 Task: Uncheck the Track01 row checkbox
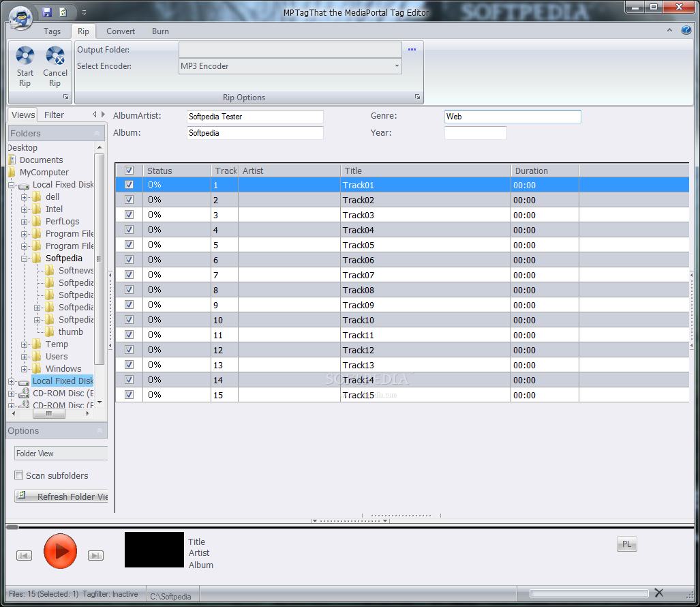pos(129,184)
